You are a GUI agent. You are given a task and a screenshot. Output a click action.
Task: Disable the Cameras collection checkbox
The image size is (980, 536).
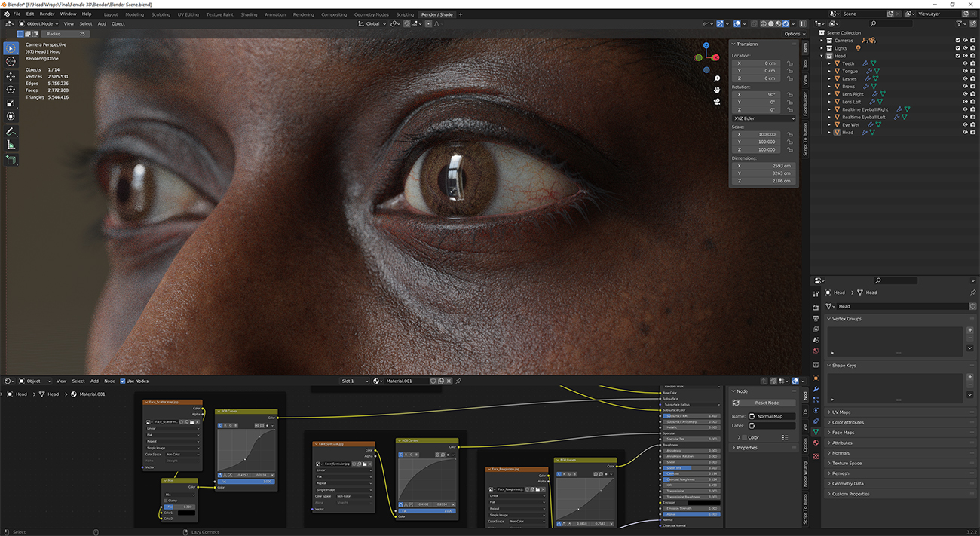(957, 40)
